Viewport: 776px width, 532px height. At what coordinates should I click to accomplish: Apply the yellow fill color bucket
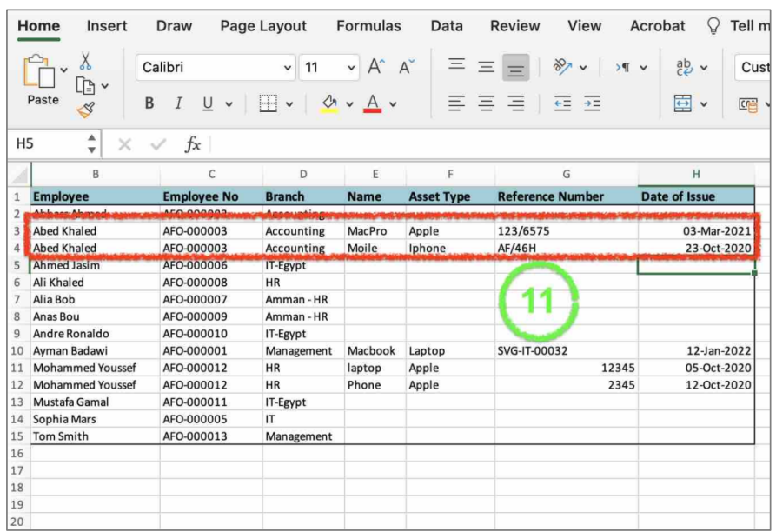pos(329,104)
